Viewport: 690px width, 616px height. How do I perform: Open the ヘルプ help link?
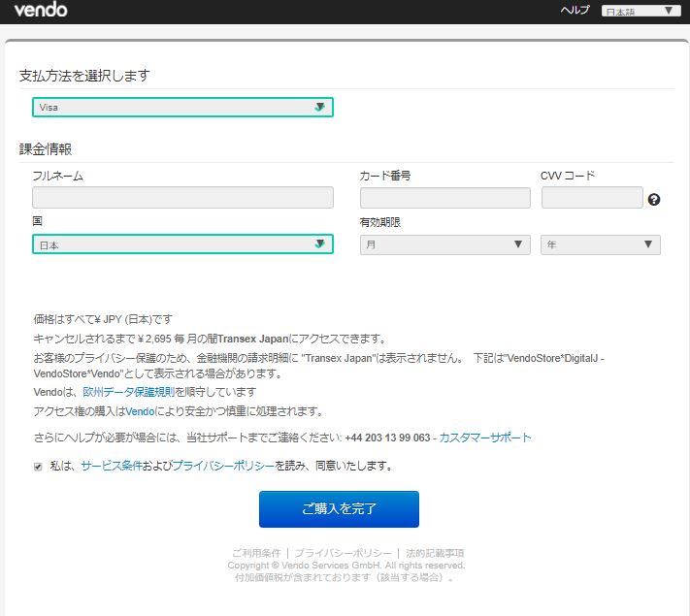pos(575,10)
